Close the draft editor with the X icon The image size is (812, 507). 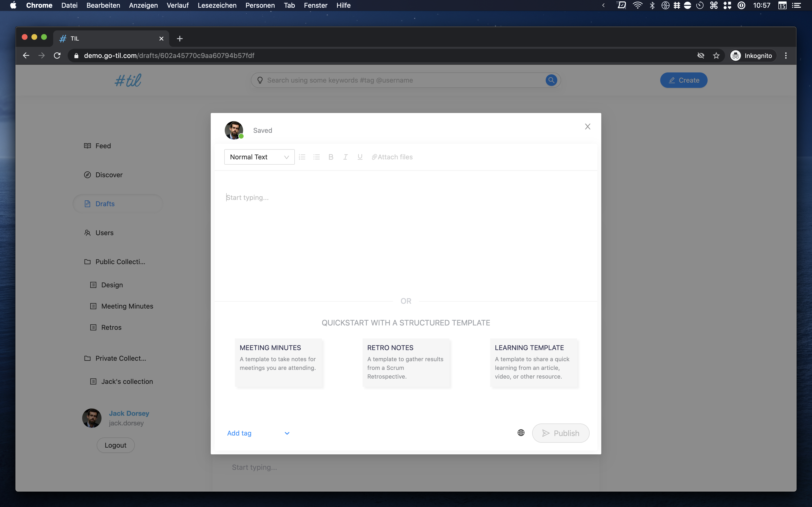(587, 127)
